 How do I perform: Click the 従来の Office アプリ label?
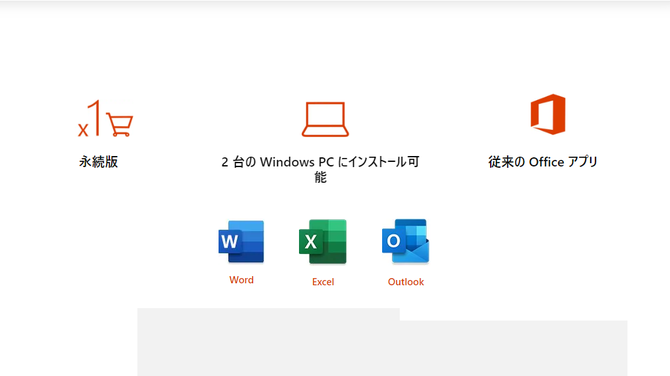click(x=543, y=162)
